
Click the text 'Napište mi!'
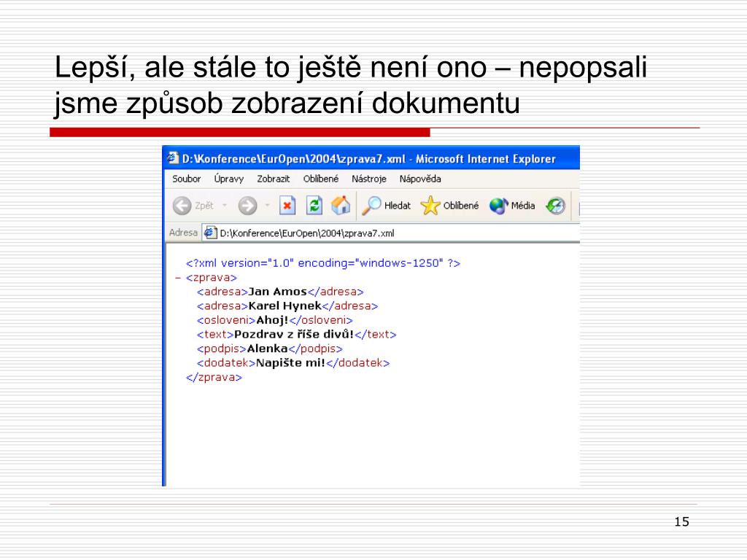[x=290, y=363]
